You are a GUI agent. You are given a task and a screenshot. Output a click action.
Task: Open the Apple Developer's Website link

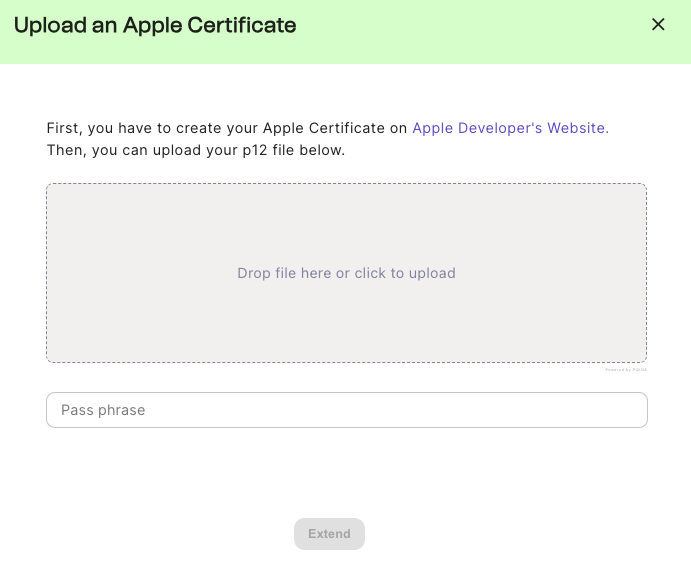click(x=510, y=128)
